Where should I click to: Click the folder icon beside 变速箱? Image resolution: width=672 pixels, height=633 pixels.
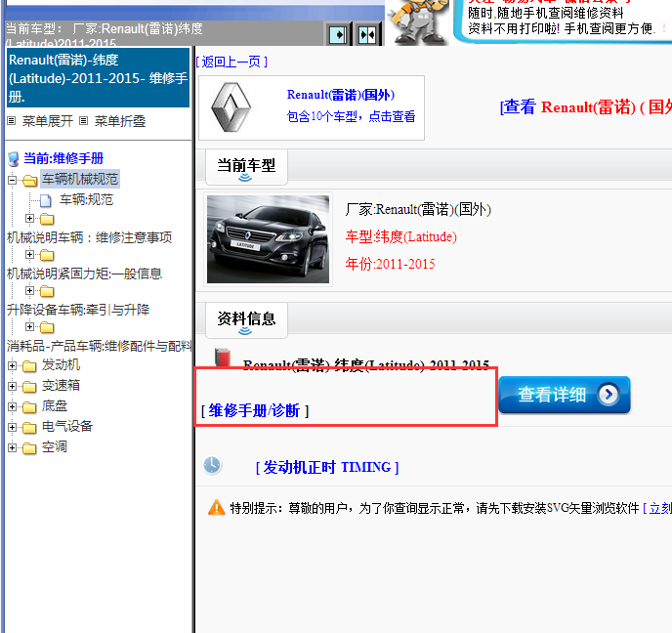tap(29, 387)
